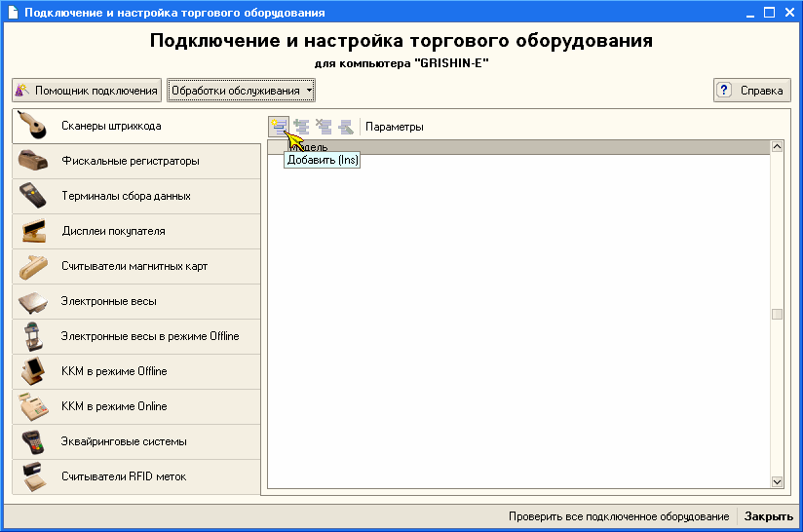Click the list scrollbar down arrow
Image resolution: width=803 pixels, height=532 pixels.
[x=777, y=482]
